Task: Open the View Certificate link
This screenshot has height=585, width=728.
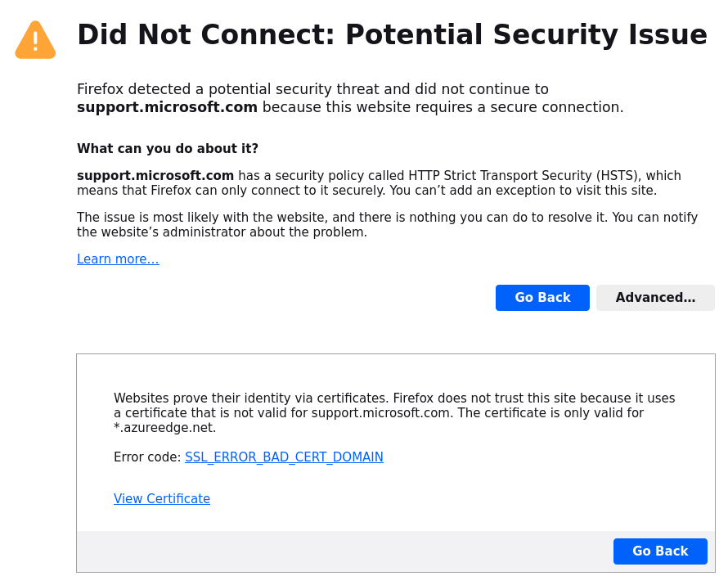Action: tap(162, 499)
